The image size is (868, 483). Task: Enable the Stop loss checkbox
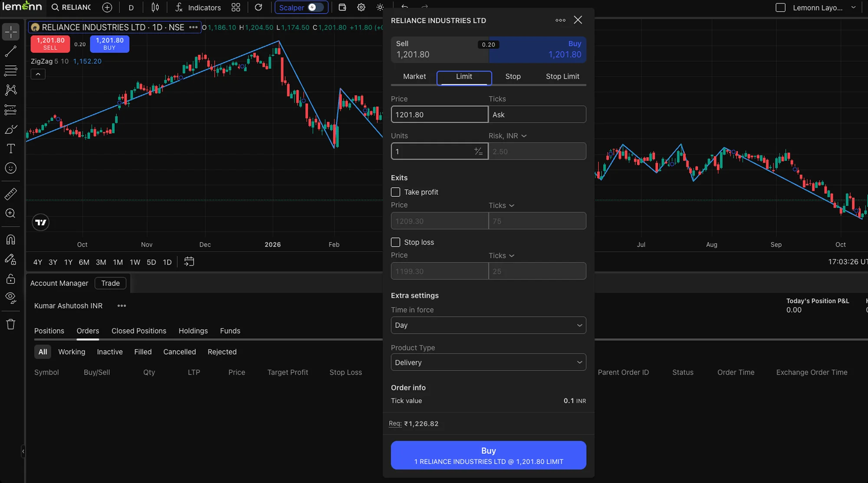pos(395,242)
